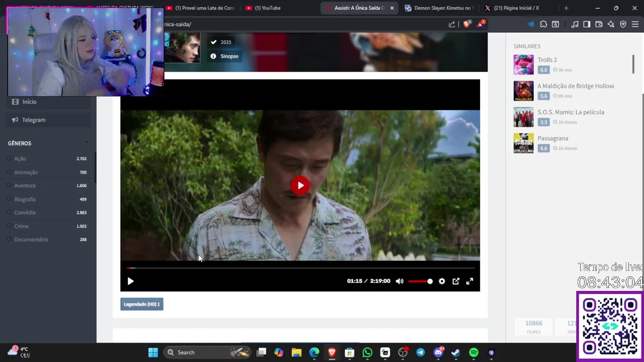Click the Trolls 2 poster thumbnail
Image resolution: width=644 pixels, height=362 pixels.
coord(523,65)
